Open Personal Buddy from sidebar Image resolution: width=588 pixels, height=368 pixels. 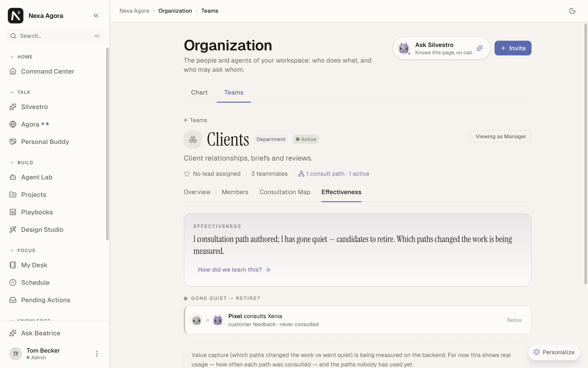coord(55,142)
